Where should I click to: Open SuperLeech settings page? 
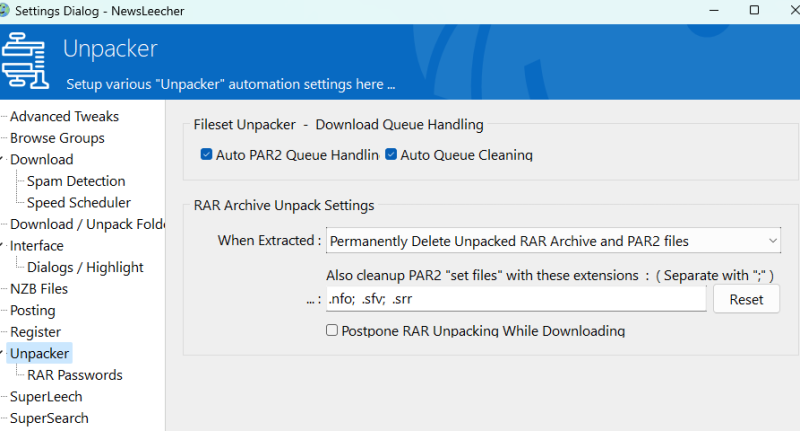pos(46,397)
